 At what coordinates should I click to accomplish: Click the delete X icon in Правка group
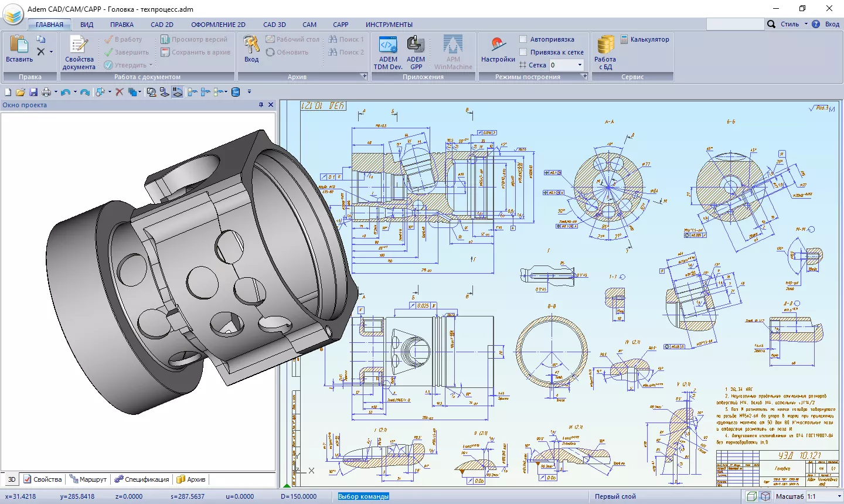(x=41, y=52)
